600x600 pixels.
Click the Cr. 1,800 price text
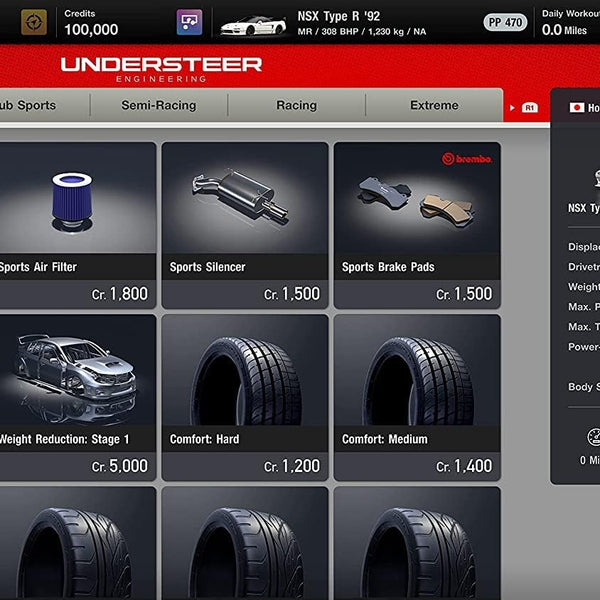click(120, 294)
